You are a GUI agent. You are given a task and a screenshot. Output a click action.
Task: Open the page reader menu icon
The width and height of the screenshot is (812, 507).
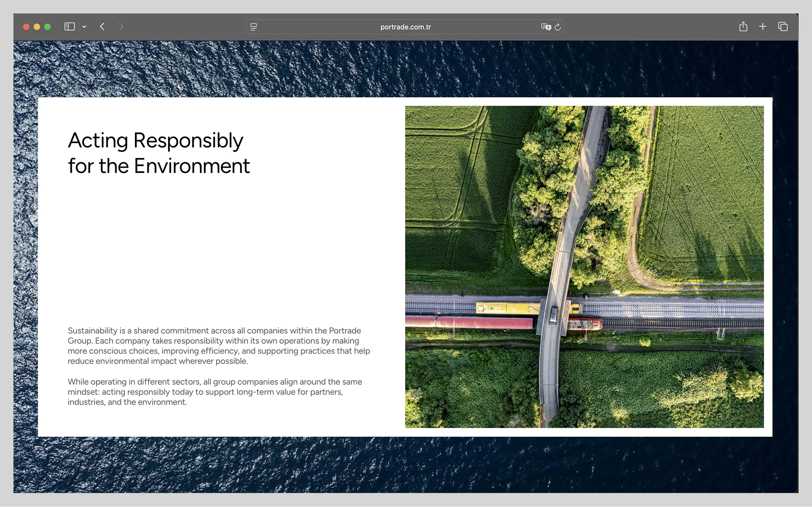(x=254, y=27)
